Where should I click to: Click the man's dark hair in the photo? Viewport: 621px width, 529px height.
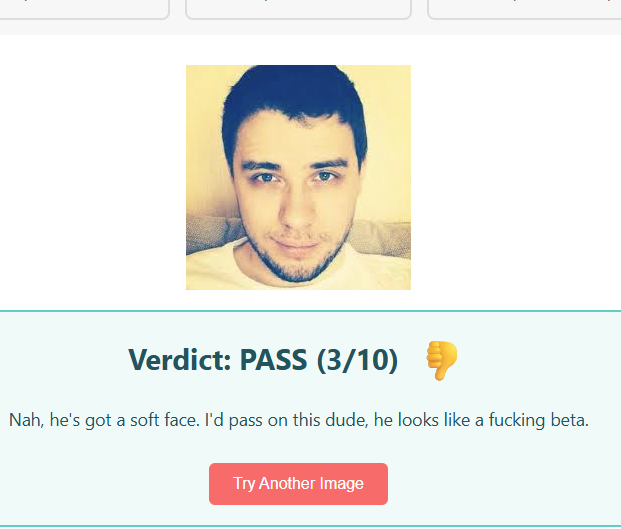click(293, 91)
